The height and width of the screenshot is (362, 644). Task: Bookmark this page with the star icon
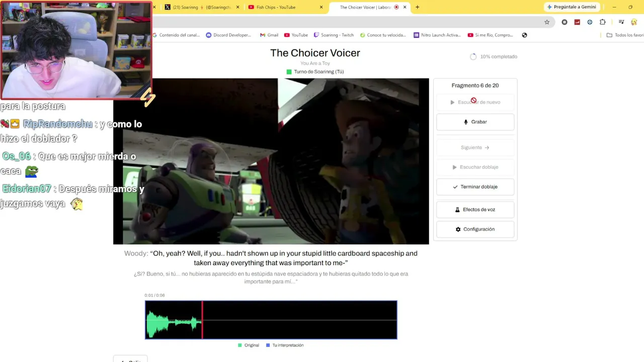tap(547, 22)
